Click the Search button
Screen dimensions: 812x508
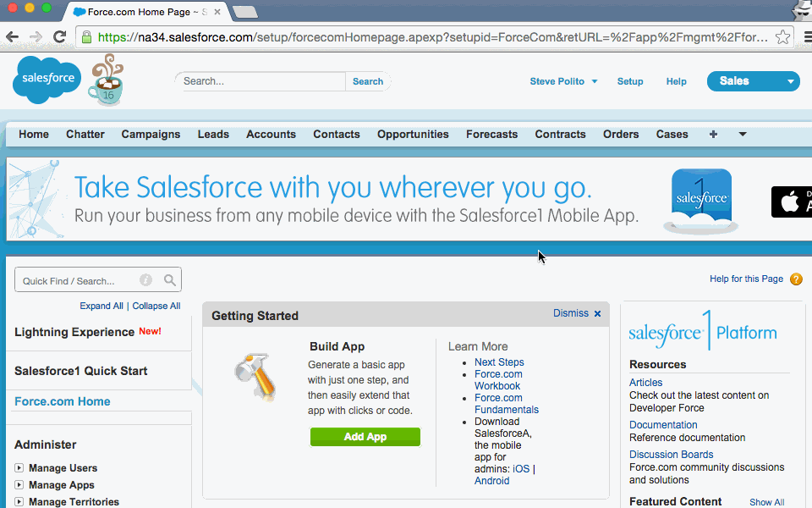pos(368,81)
